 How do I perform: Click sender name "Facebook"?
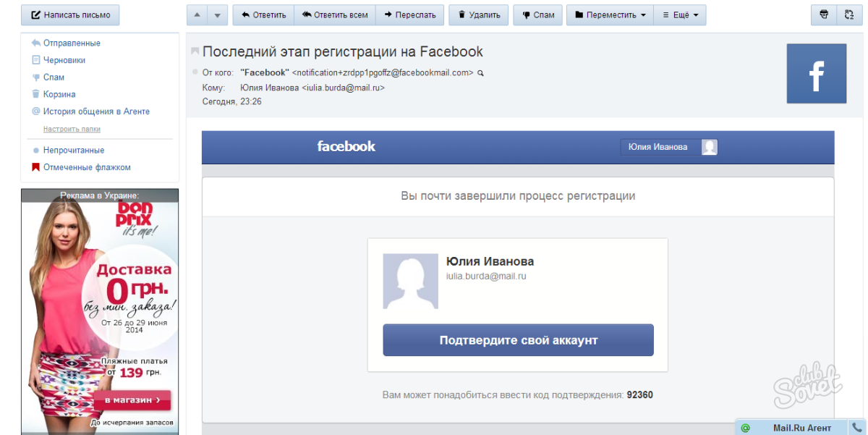pyautogui.click(x=264, y=72)
